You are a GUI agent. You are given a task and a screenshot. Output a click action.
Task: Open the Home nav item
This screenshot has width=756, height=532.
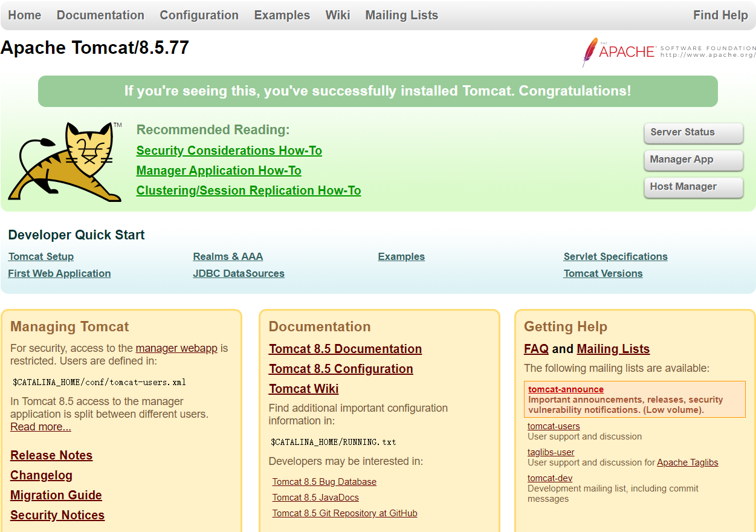25,15
